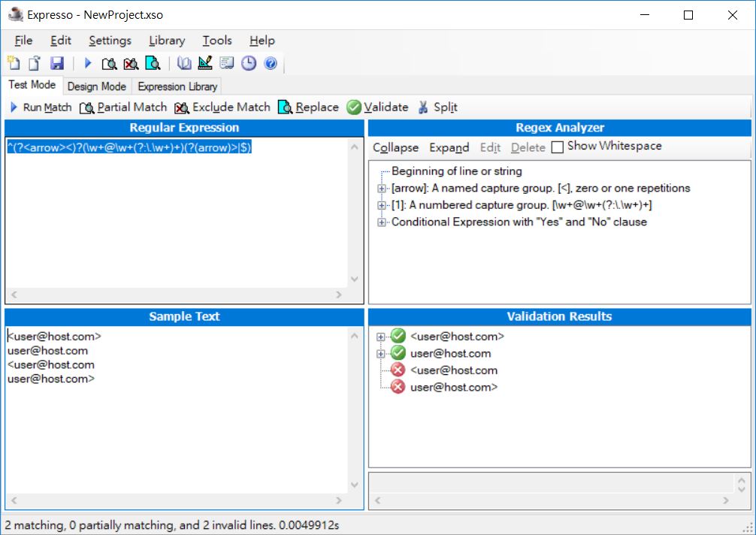The image size is (756, 535).
Task: Click the greyed Edit button in Regex Analyzer
Action: [490, 147]
